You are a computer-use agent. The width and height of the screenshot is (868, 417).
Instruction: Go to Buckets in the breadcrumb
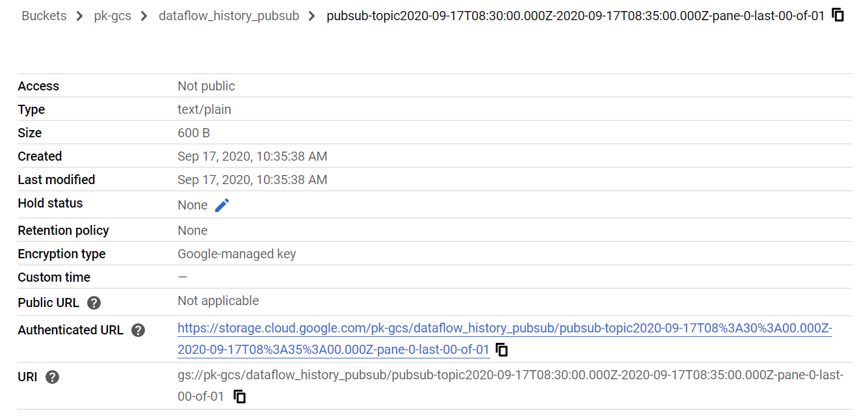click(44, 16)
